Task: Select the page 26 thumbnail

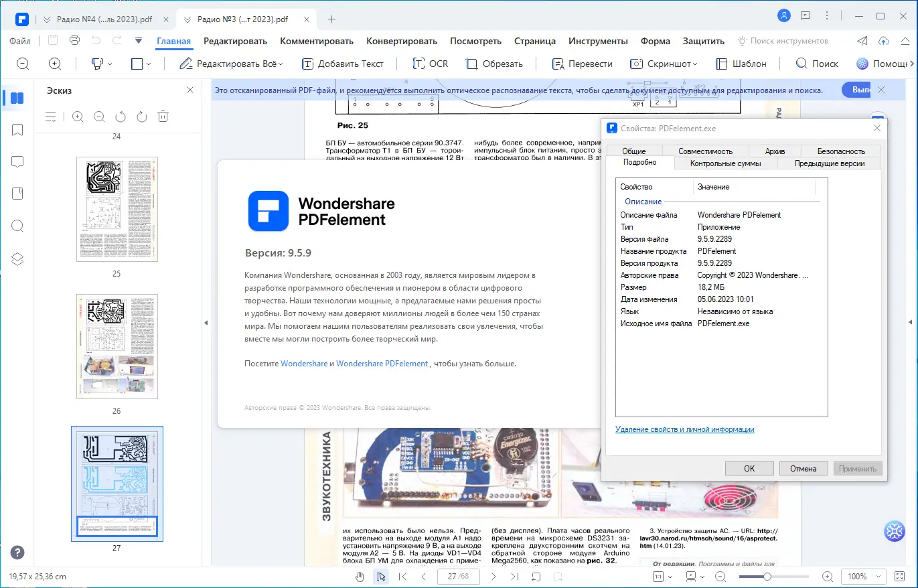Action: [x=117, y=346]
